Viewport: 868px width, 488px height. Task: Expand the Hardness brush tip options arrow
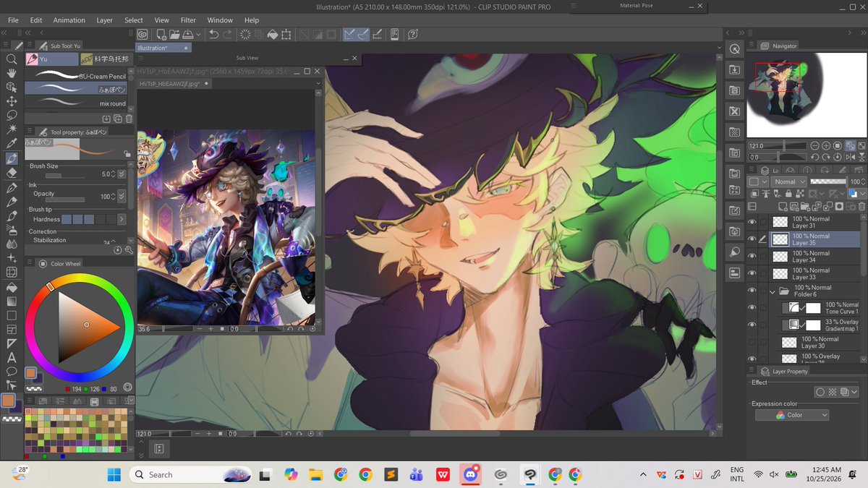click(122, 219)
